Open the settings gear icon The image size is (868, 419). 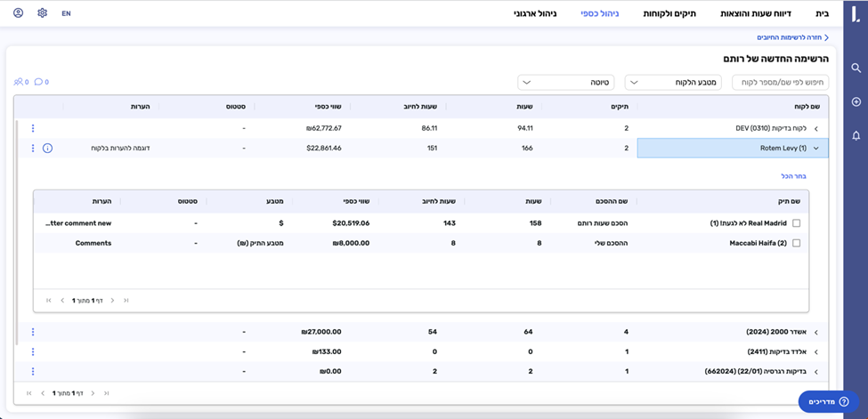[42, 13]
